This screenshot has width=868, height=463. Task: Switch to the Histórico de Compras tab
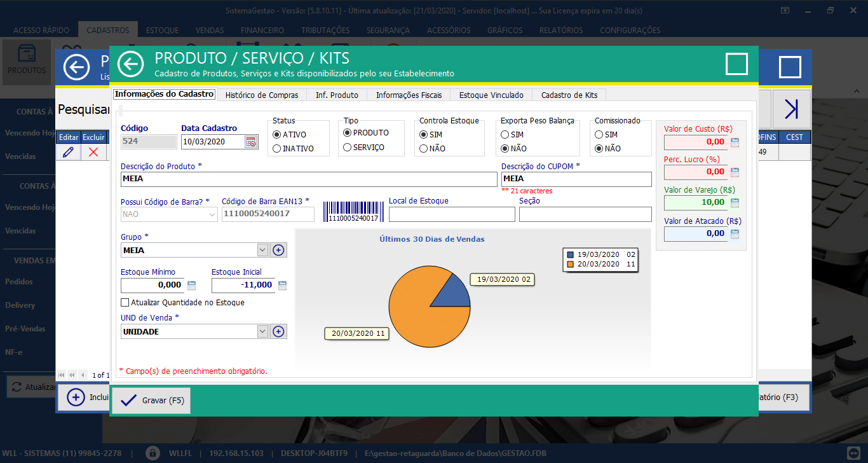tap(262, 95)
